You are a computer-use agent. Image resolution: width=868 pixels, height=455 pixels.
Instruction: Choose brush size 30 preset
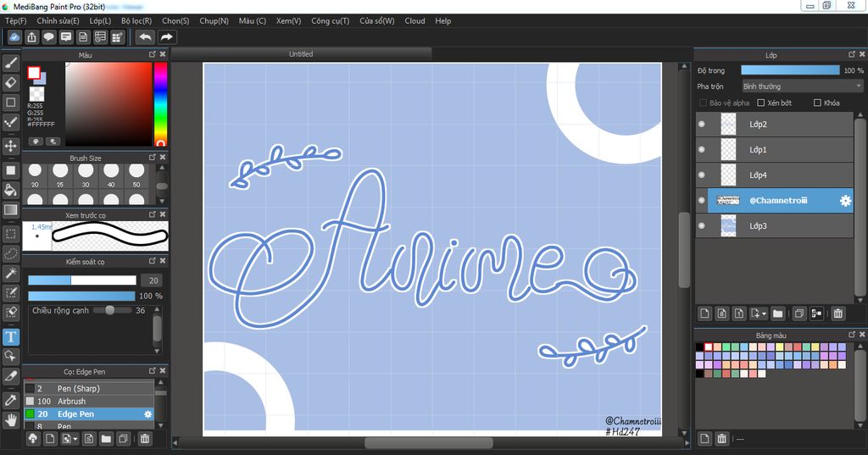coord(86,176)
